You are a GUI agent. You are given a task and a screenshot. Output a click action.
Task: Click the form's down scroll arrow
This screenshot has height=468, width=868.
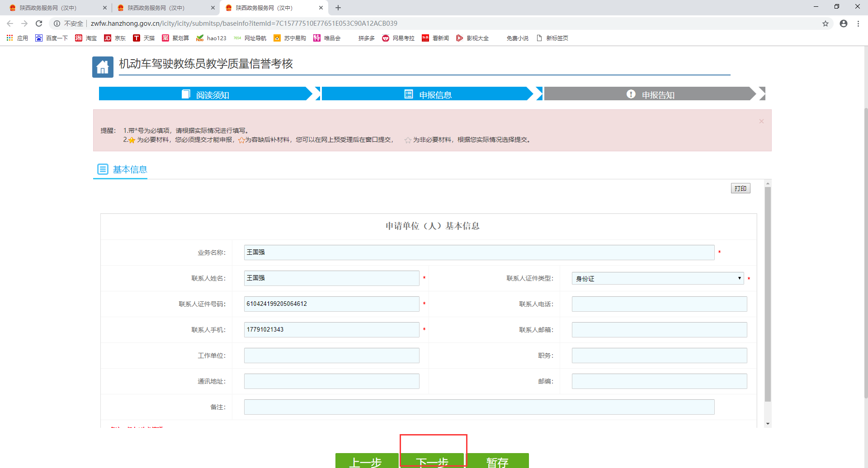pyautogui.click(x=768, y=424)
